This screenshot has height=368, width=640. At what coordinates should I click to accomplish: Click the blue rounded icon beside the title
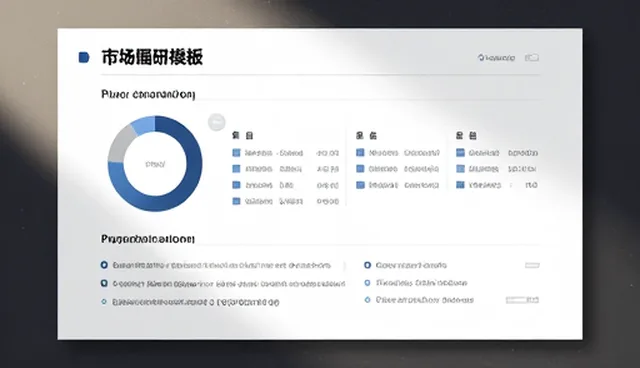(x=84, y=58)
